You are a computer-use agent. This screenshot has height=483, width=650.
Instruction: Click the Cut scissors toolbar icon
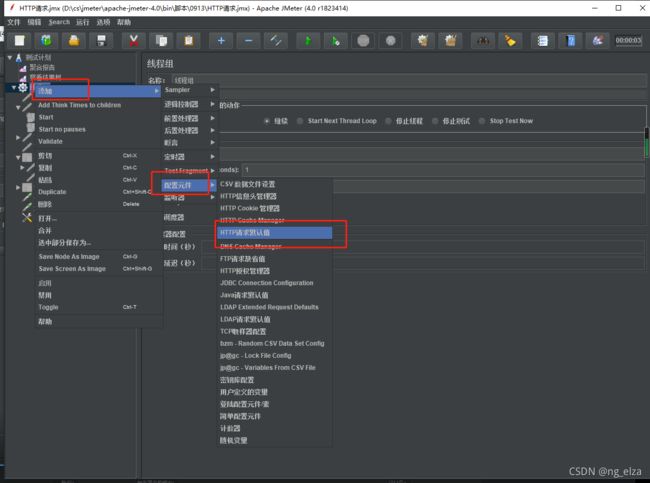click(x=133, y=41)
